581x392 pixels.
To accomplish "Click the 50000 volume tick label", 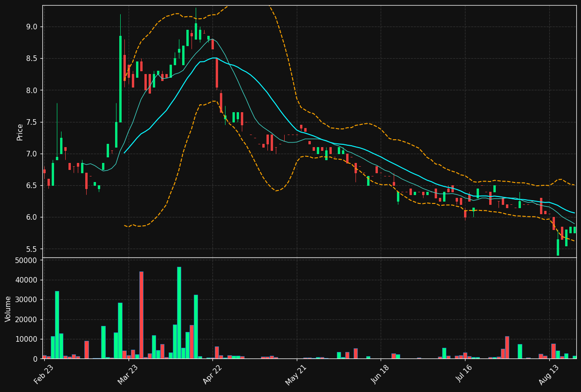I will pos(27,260).
